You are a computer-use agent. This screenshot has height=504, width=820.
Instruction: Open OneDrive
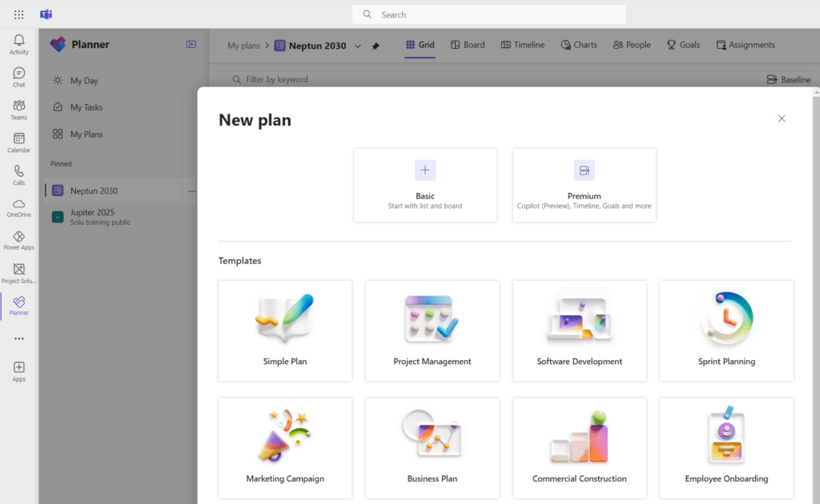click(x=18, y=206)
